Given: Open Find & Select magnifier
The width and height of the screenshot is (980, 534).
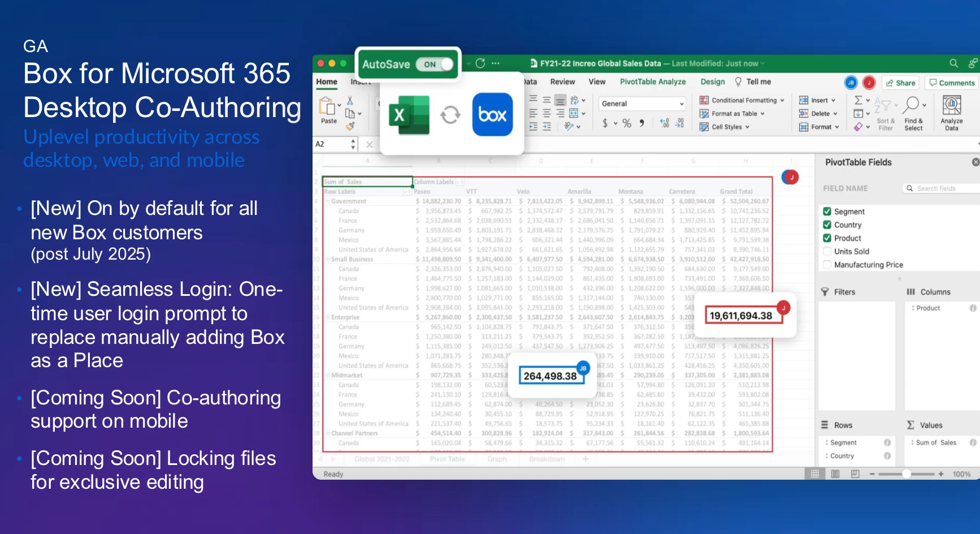Looking at the screenshot, I should coord(912,105).
